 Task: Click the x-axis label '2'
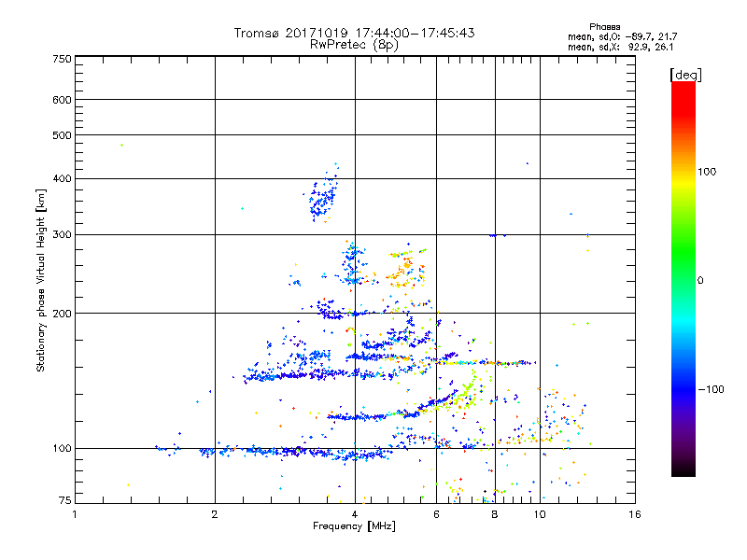pyautogui.click(x=215, y=514)
